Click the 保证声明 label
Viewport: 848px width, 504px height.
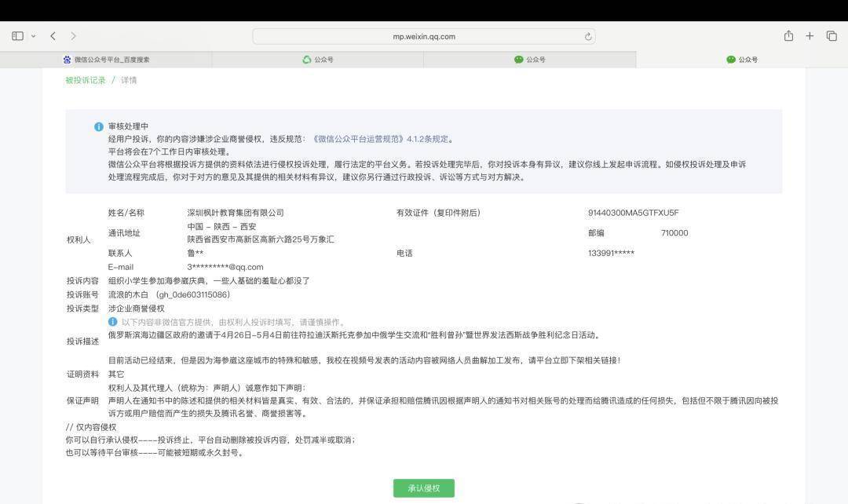(x=82, y=400)
